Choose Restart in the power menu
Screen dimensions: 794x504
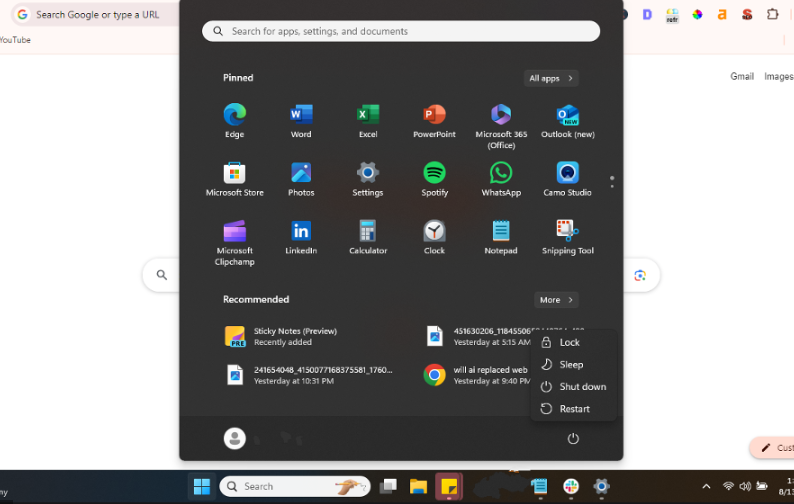pyautogui.click(x=573, y=409)
